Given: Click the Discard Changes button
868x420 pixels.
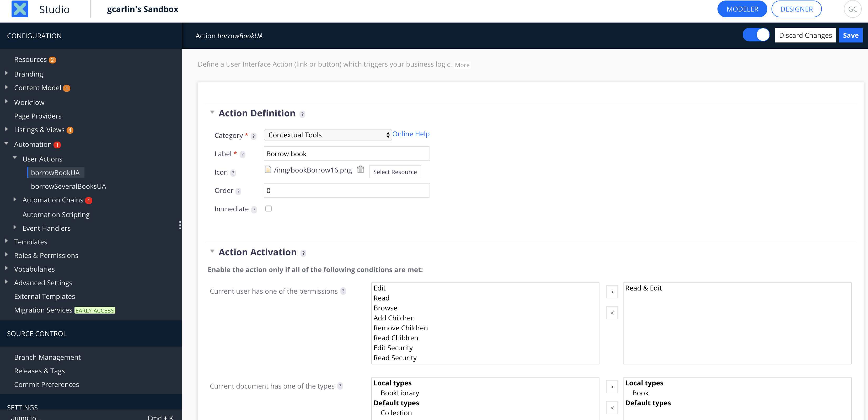Looking at the screenshot, I should tap(805, 35).
